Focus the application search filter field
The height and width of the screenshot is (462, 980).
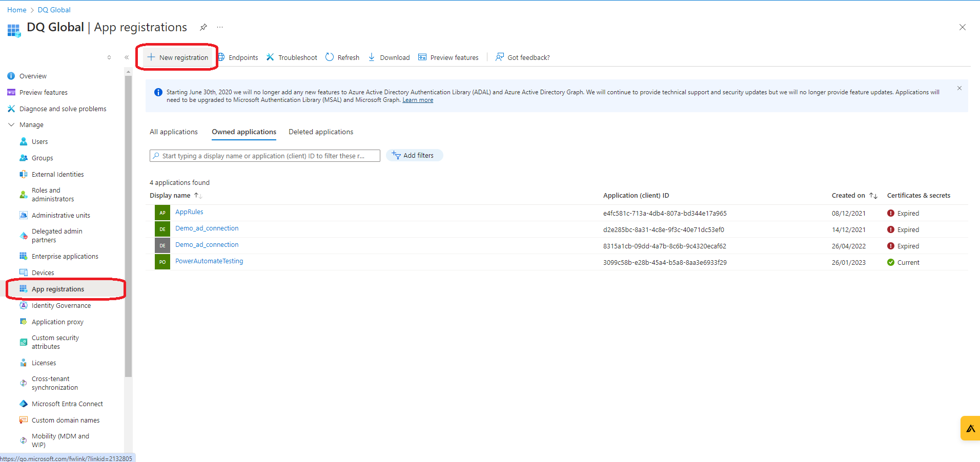click(265, 156)
